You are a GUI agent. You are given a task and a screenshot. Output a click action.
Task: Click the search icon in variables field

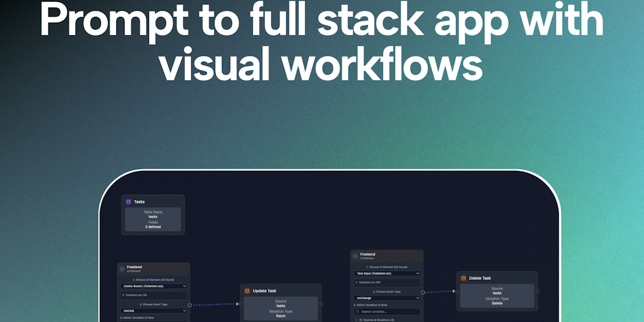tap(357, 311)
